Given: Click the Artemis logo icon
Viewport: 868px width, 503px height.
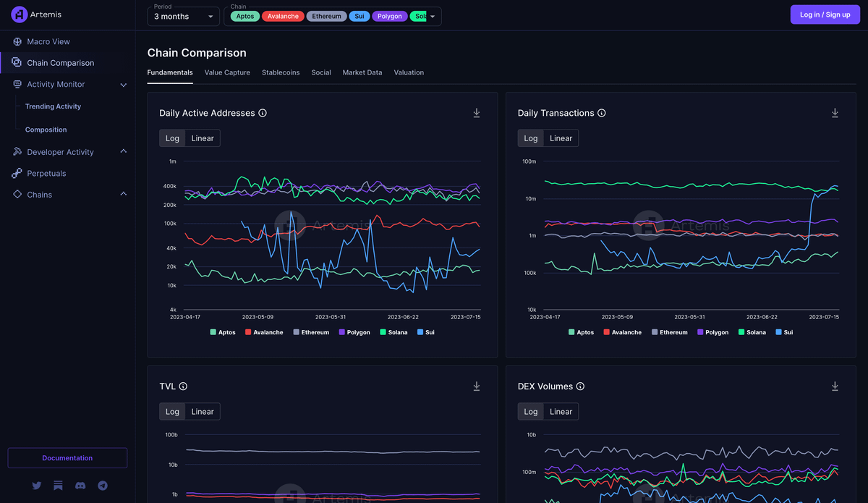Looking at the screenshot, I should tap(20, 14).
